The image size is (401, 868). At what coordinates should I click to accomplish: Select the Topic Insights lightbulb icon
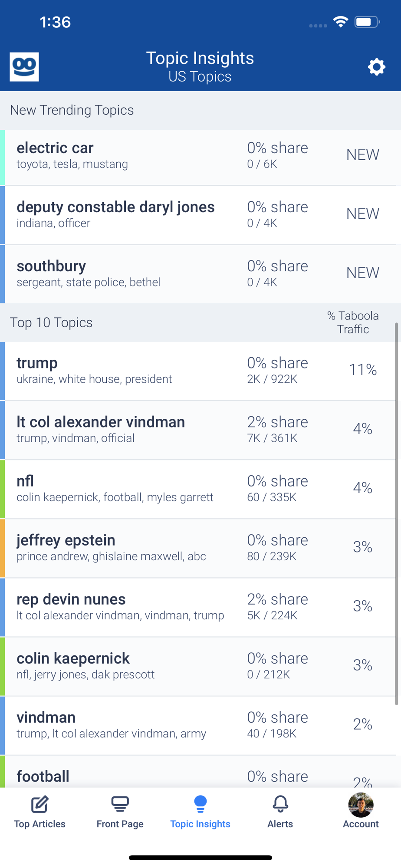tap(200, 804)
